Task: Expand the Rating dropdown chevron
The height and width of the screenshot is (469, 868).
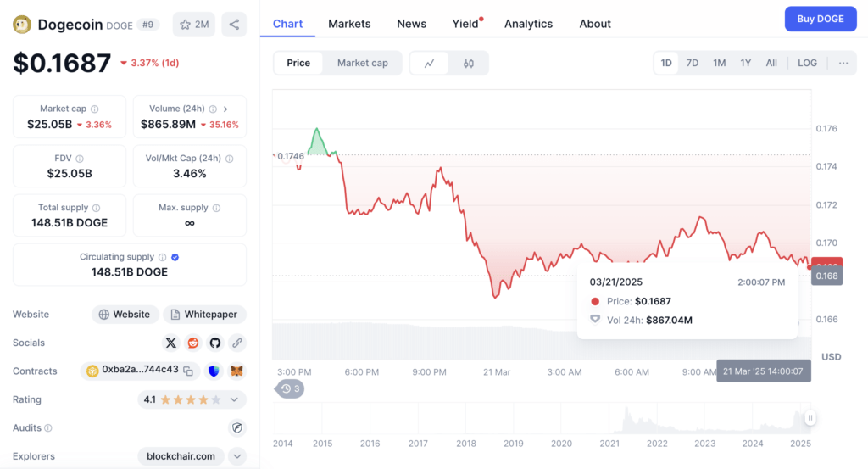Action: pyautogui.click(x=234, y=399)
